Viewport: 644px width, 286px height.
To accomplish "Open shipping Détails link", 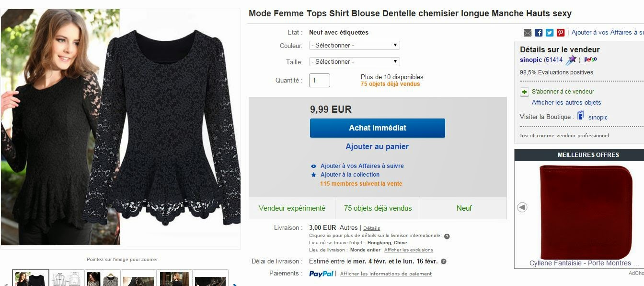I will click(371, 228).
